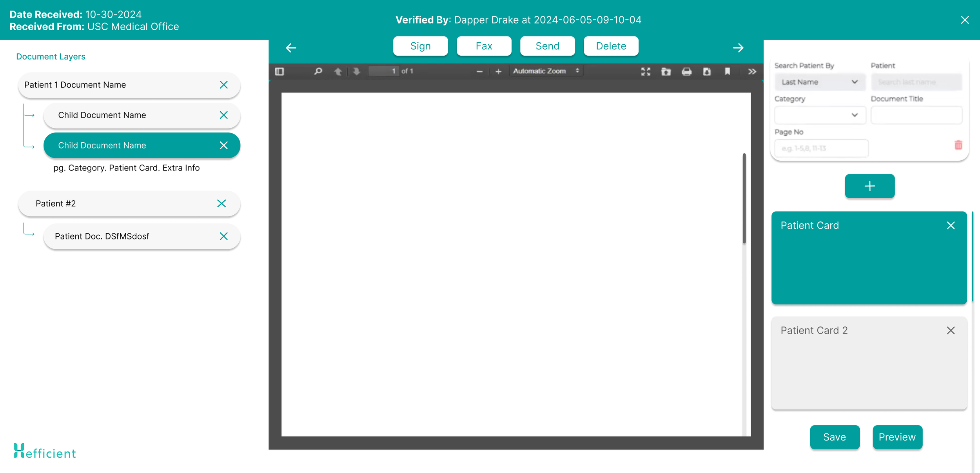This screenshot has height=473, width=980.
Task: Open the Automatic Zoom dropdown
Action: click(x=546, y=71)
